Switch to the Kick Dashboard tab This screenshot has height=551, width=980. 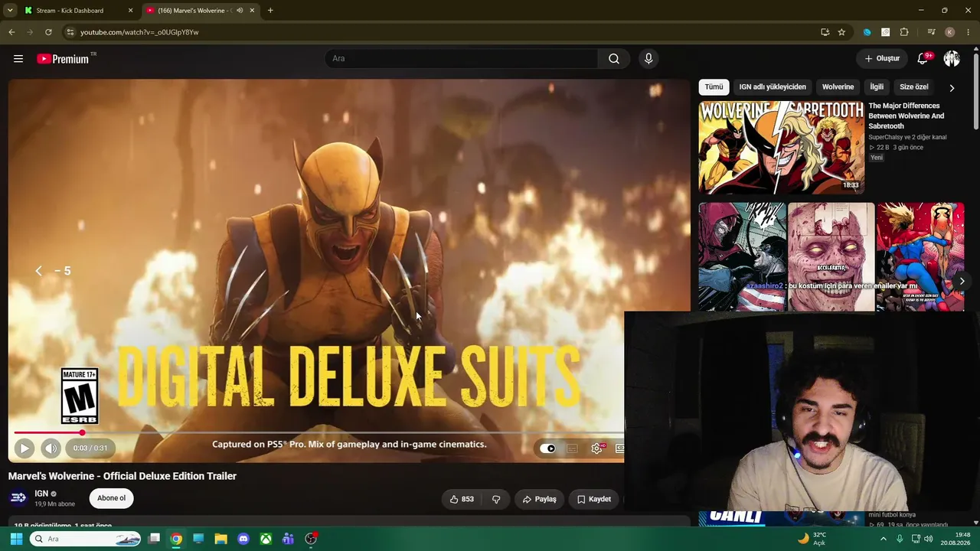(77, 11)
